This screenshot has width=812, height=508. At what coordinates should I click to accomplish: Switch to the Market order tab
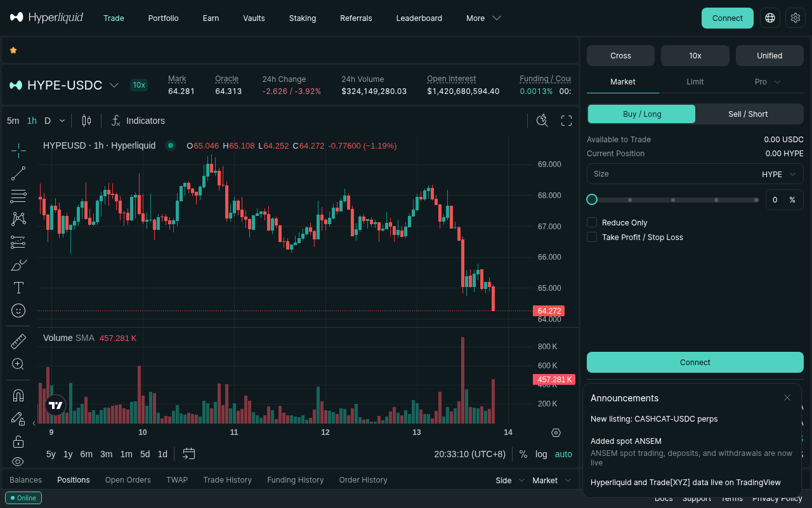pyautogui.click(x=623, y=82)
